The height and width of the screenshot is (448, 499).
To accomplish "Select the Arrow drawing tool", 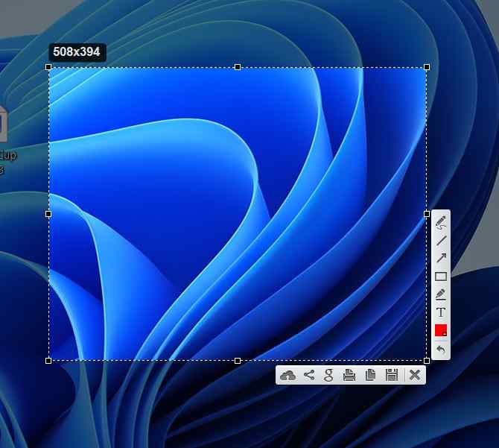I will (x=441, y=258).
